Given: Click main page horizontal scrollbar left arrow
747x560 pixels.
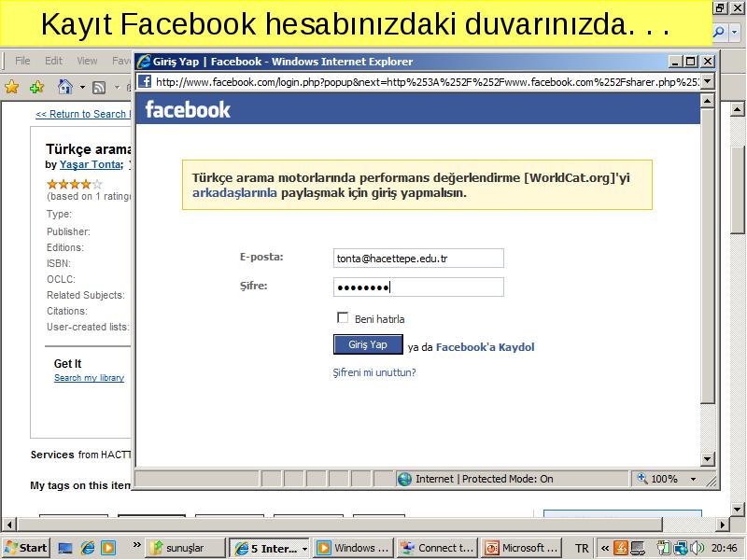Looking at the screenshot, I should point(9,525).
